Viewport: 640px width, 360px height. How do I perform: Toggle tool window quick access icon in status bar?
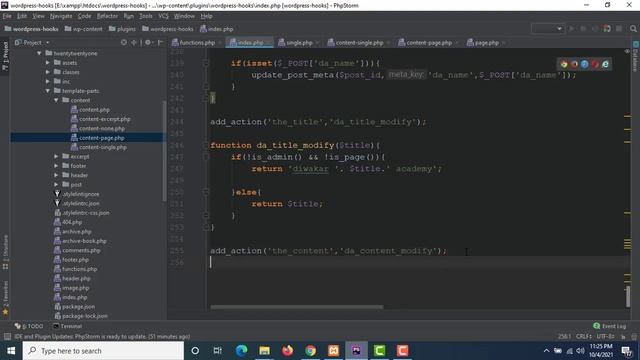(x=7, y=336)
